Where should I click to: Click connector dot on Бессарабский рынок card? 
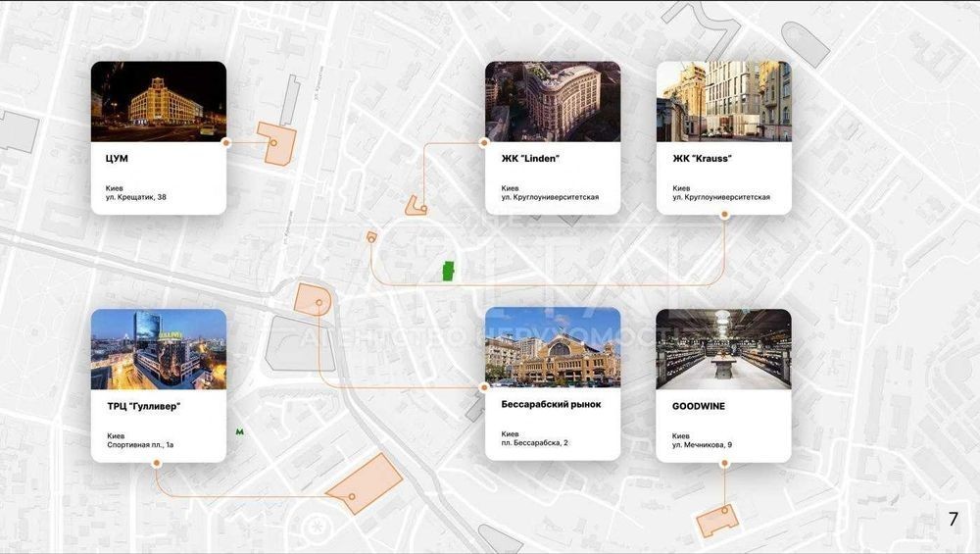coord(484,387)
